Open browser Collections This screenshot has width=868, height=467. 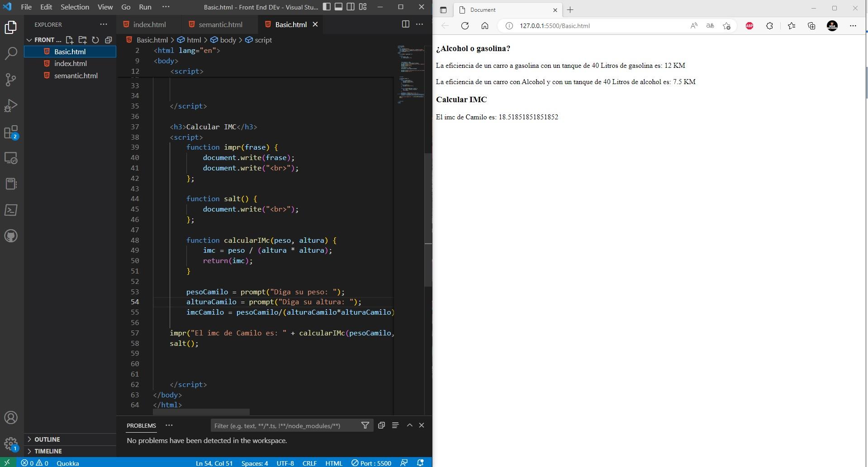coord(811,26)
